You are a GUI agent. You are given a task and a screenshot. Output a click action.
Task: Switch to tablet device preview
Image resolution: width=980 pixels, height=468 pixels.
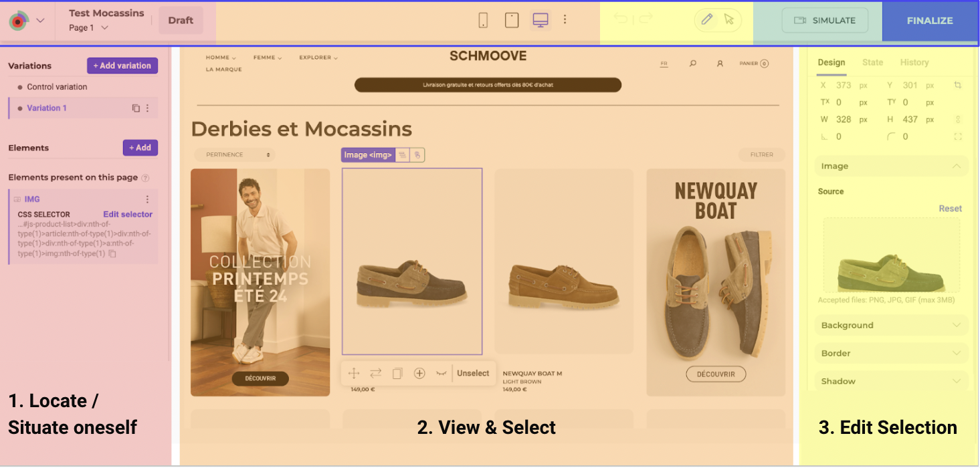pos(512,21)
